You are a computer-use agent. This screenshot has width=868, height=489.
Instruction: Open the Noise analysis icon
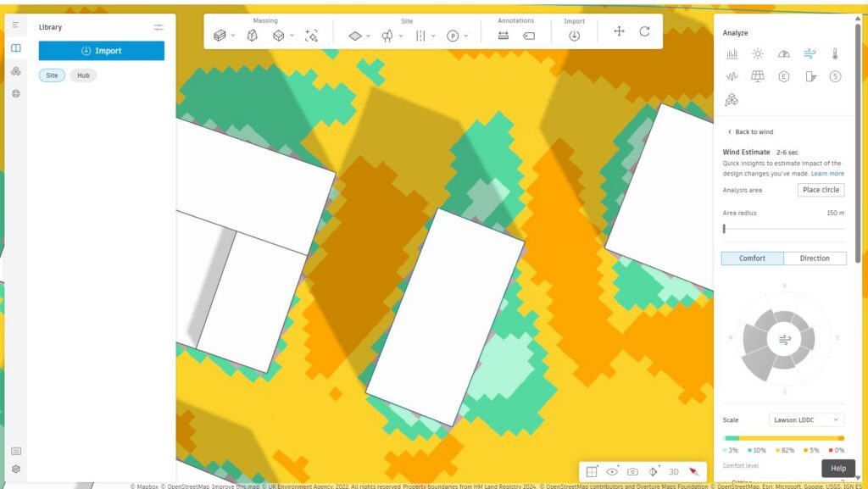click(732, 76)
